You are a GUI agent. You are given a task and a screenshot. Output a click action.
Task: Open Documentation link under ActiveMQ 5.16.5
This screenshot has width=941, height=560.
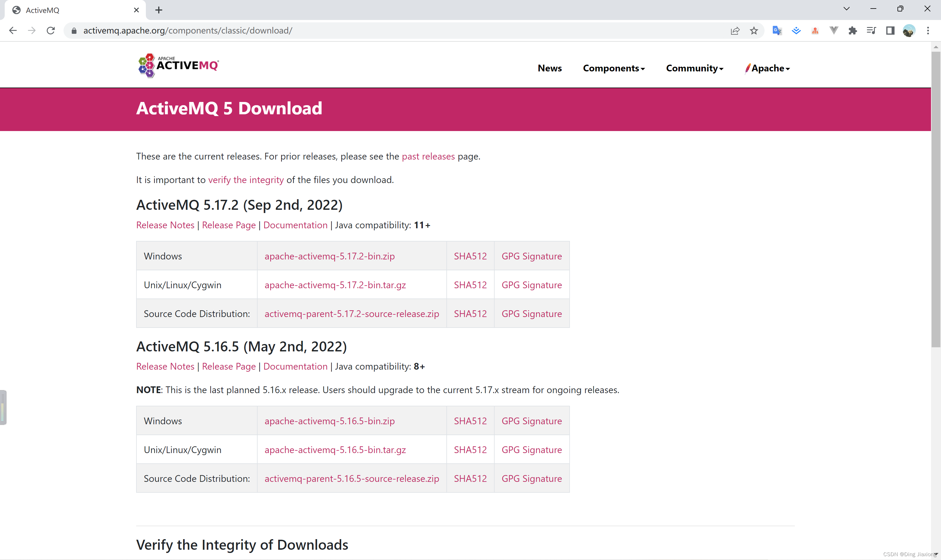[295, 366]
